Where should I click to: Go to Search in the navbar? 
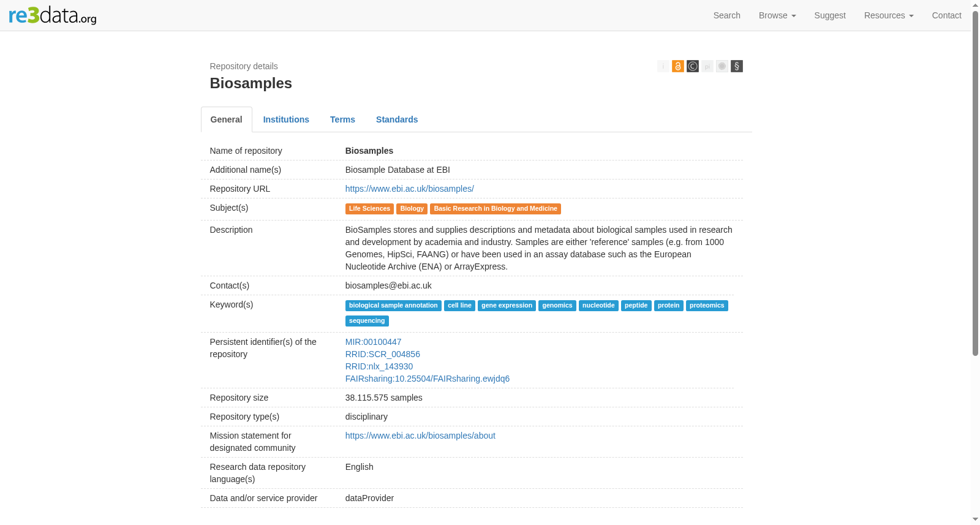tap(727, 15)
